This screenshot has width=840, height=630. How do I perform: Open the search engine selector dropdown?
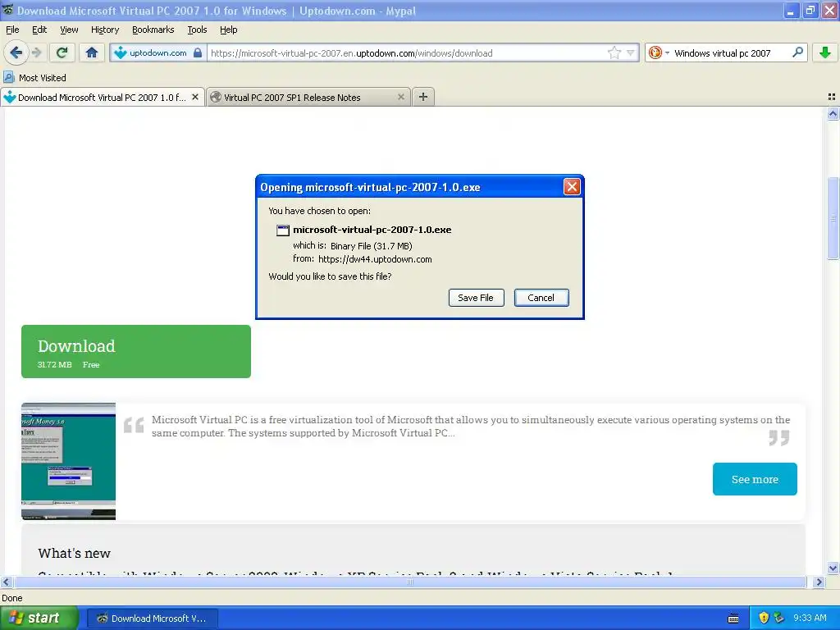pos(659,52)
